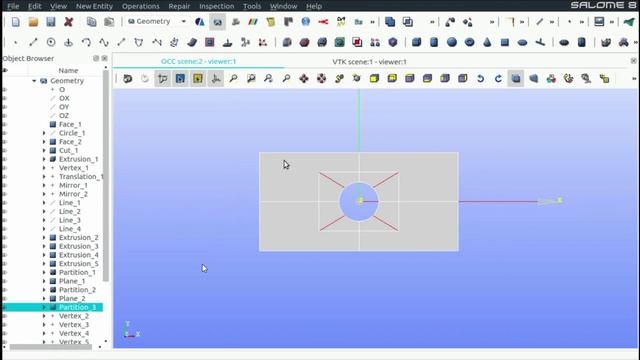Screen dimensions: 640x360
Task: Toggle the trihedron display button
Action: click(x=216, y=78)
